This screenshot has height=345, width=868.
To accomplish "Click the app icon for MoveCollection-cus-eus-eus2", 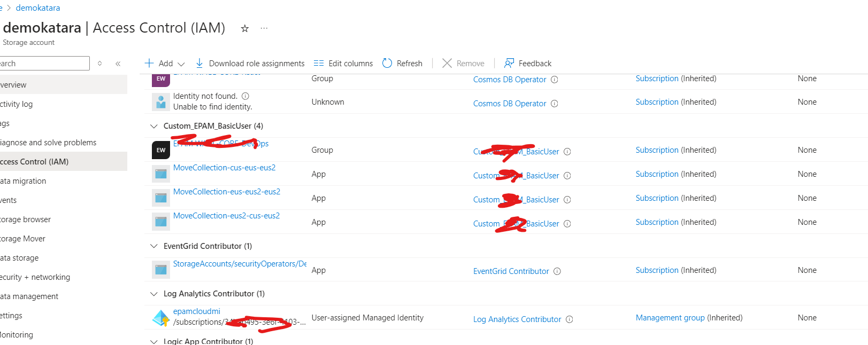I will [161, 174].
